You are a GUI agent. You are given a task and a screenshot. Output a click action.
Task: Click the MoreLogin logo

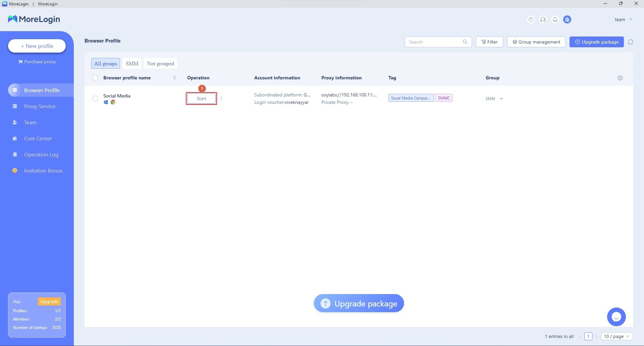(x=34, y=19)
